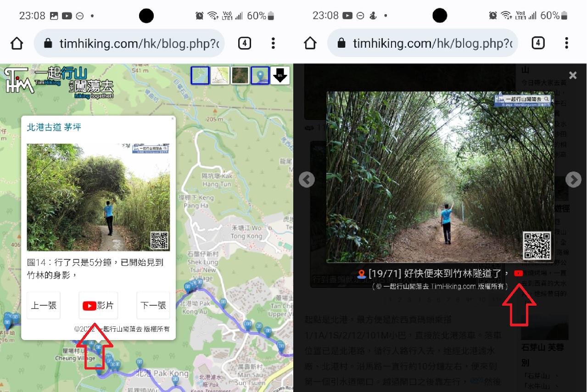587x392 pixels.
Task: Click the TimHiking.com 版權所有 copyright line
Action: (x=440, y=286)
